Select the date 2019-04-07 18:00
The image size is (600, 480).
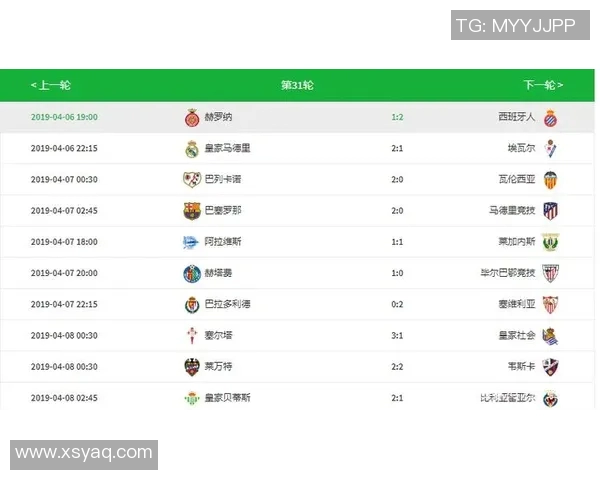64,242
